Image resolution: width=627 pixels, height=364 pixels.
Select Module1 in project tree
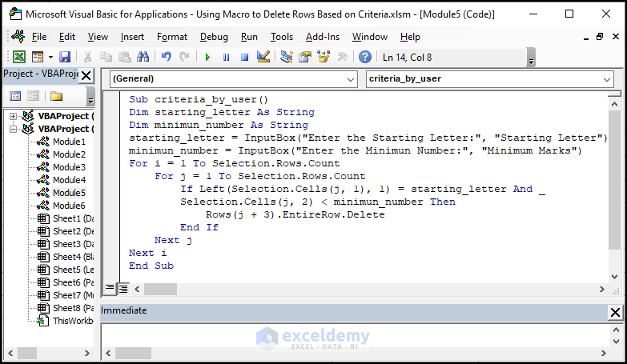[69, 142]
